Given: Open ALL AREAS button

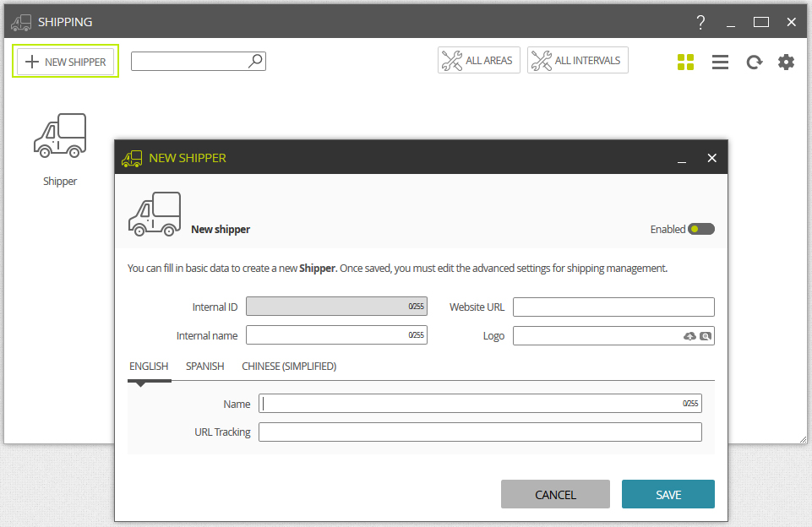Looking at the screenshot, I should click(478, 60).
